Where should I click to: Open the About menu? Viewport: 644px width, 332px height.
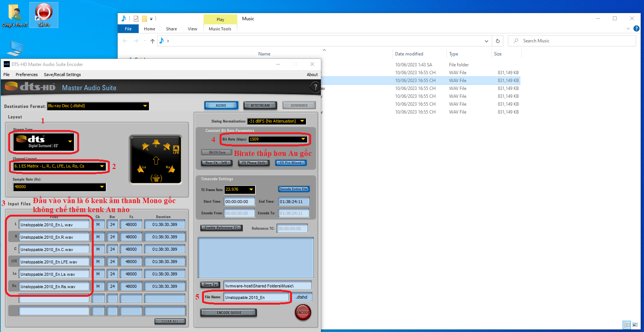[312, 75]
